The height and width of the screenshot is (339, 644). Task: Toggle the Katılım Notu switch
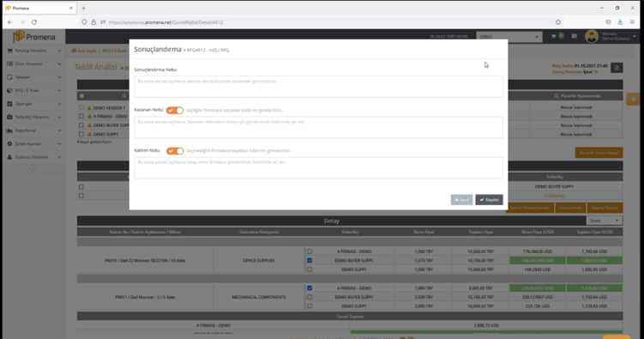click(x=175, y=151)
